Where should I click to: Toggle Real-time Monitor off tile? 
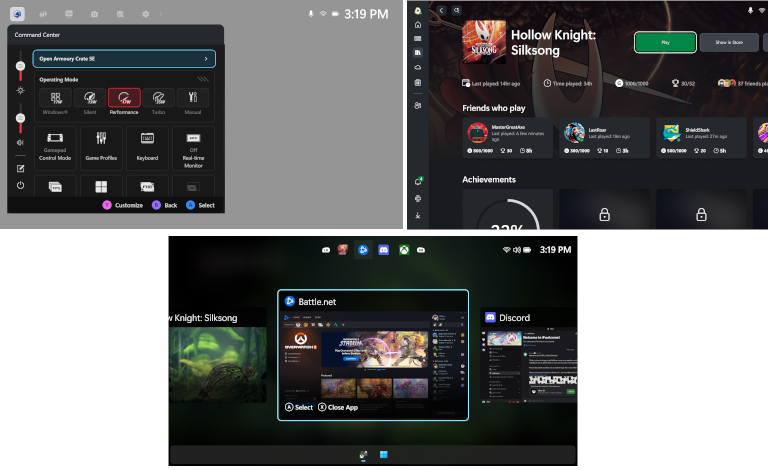coord(193,148)
